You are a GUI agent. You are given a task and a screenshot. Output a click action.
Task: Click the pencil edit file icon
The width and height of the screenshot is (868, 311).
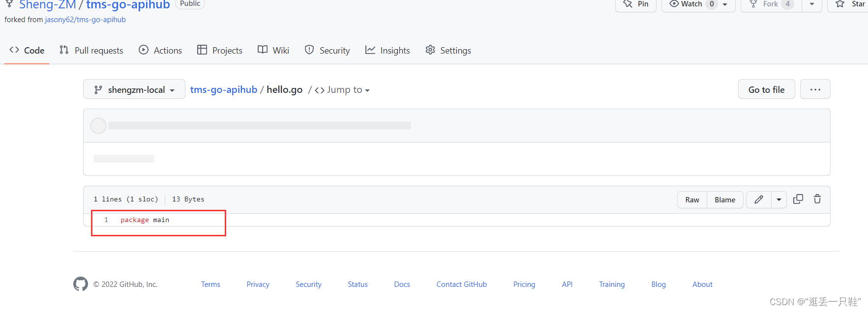[x=758, y=199]
